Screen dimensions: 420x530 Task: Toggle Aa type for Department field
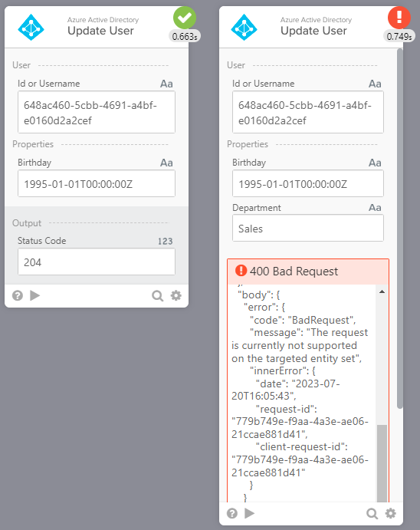(375, 208)
